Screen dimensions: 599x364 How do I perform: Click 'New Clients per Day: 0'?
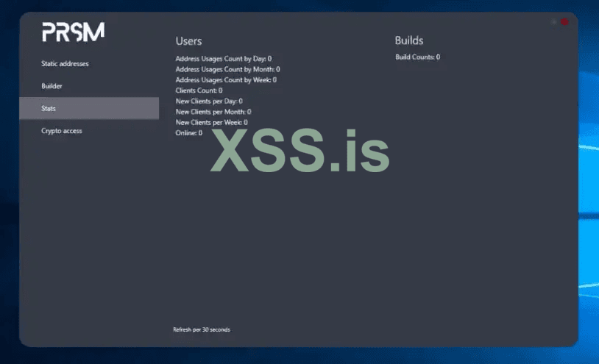209,101
